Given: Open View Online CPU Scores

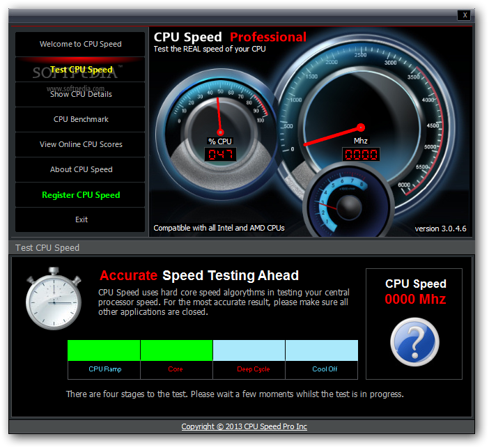Looking at the screenshot, I should point(80,144).
